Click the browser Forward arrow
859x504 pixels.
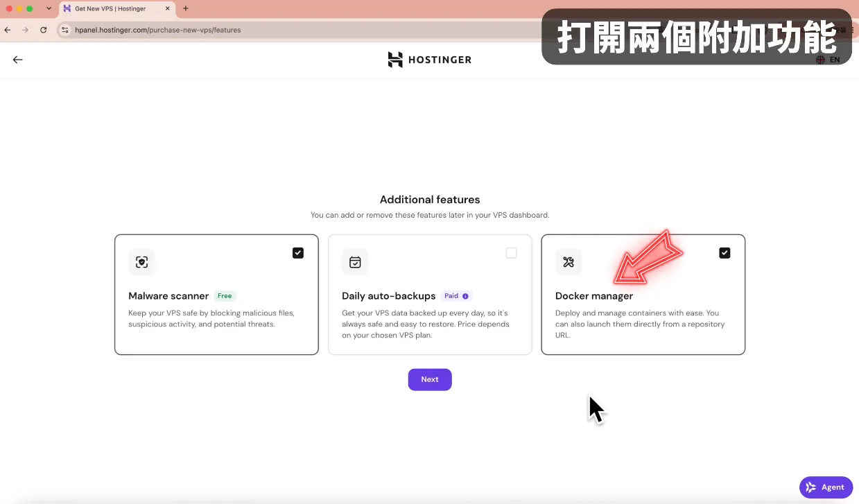pyautogui.click(x=26, y=30)
